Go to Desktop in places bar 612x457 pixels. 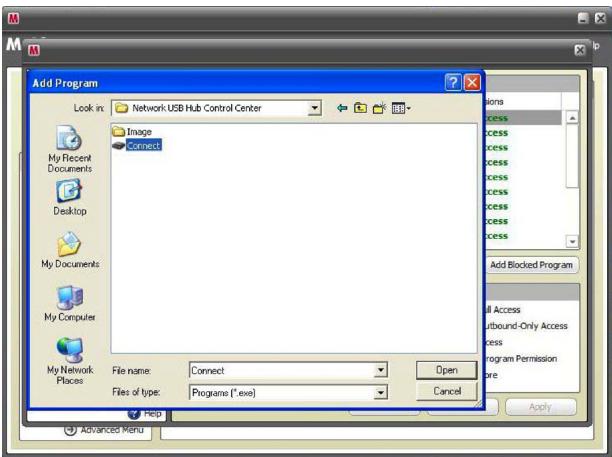[69, 197]
